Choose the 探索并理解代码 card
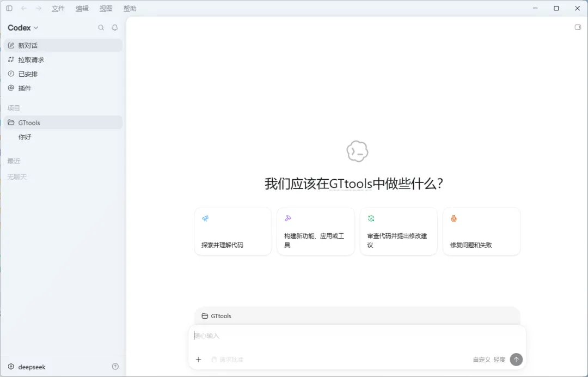The width and height of the screenshot is (588, 377). click(233, 232)
